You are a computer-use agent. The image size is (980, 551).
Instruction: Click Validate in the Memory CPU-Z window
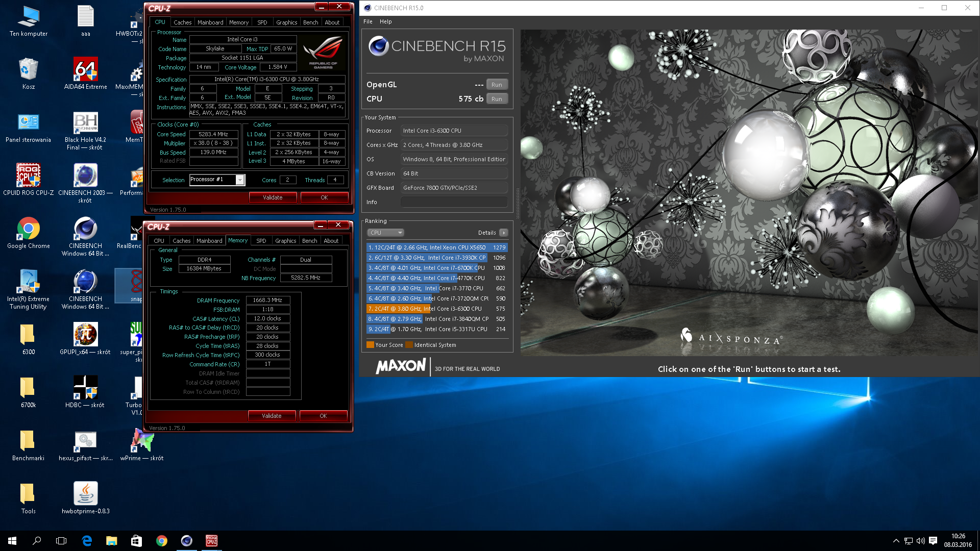(272, 416)
